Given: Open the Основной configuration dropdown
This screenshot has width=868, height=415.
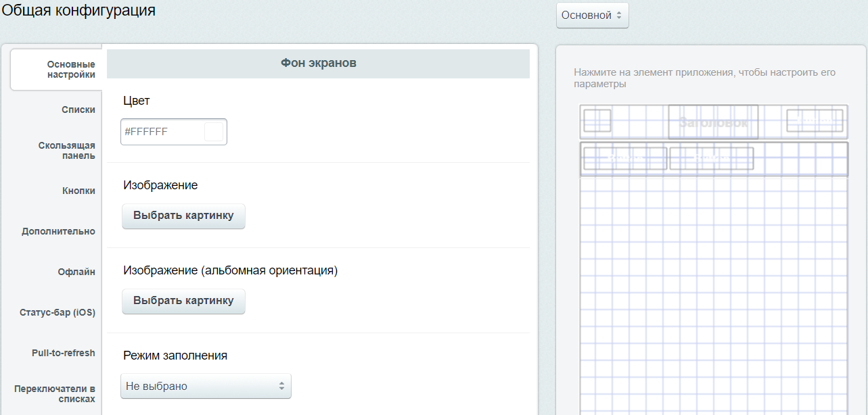Looking at the screenshot, I should [592, 15].
